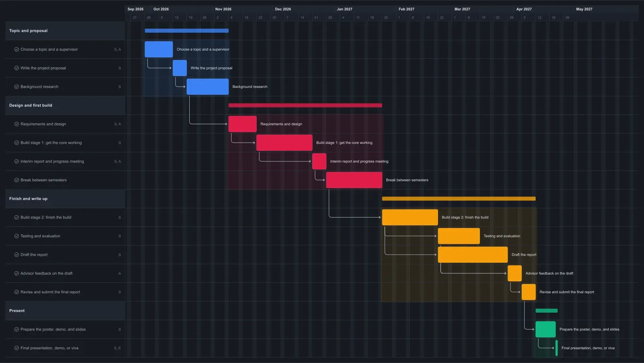The image size is (644, 363).
Task: Select the red Interim report bar
Action: [x=320, y=162]
